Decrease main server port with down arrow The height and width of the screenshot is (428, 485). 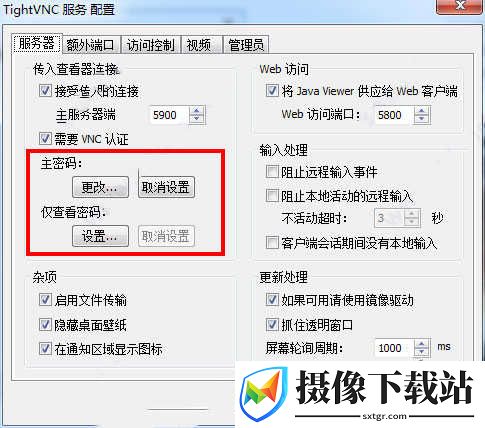coord(197,119)
